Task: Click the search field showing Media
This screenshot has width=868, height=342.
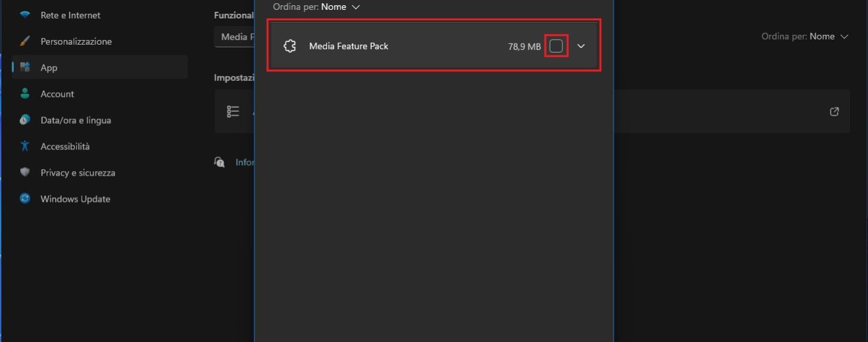Action: (x=234, y=37)
